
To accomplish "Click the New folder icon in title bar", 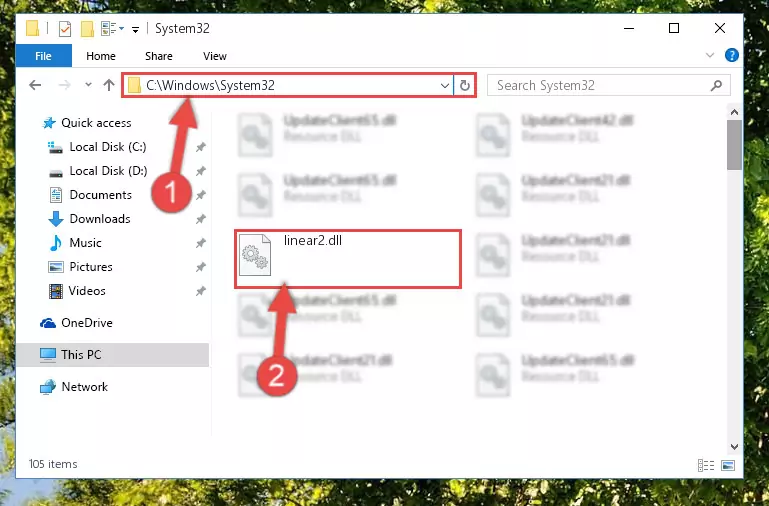I will (87, 29).
